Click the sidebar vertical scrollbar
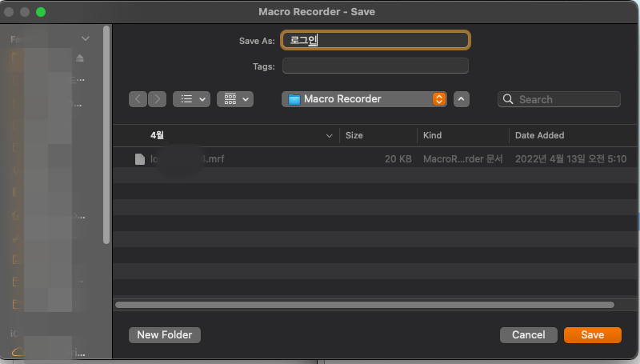Image resolution: width=640 pixels, height=364 pixels. click(106, 134)
